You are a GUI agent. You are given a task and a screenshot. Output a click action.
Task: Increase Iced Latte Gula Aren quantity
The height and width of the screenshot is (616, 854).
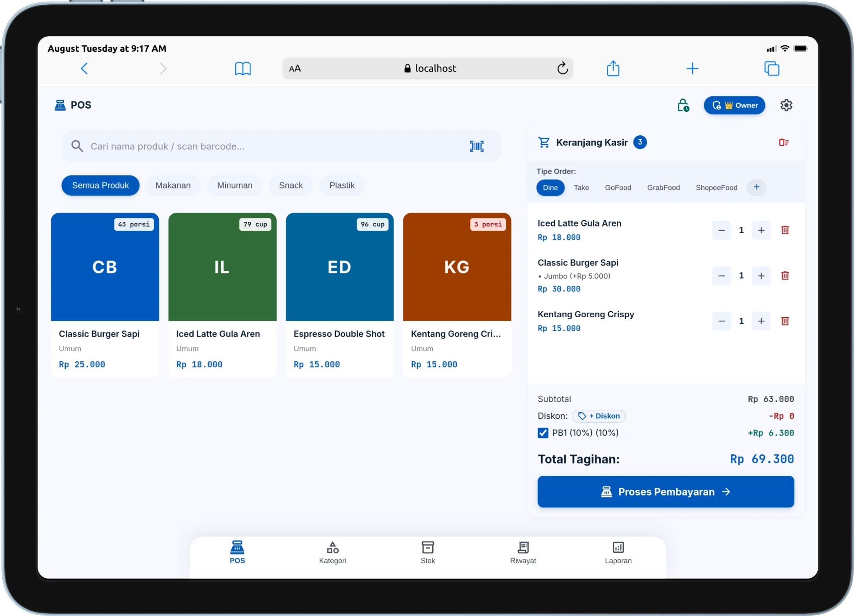pyautogui.click(x=761, y=230)
